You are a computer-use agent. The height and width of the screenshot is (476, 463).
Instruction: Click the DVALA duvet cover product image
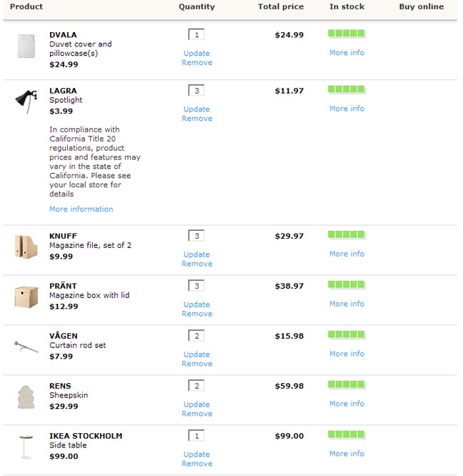tap(26, 46)
